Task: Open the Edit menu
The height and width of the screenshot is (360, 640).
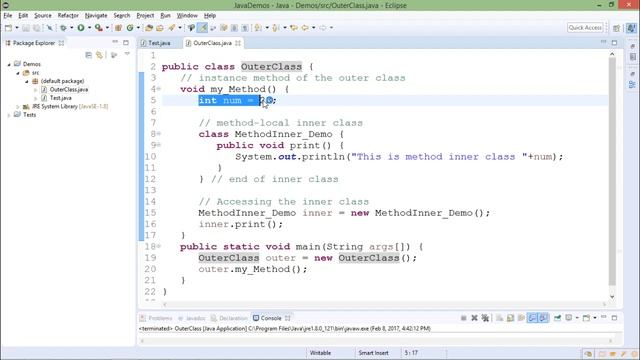Action: point(23,16)
